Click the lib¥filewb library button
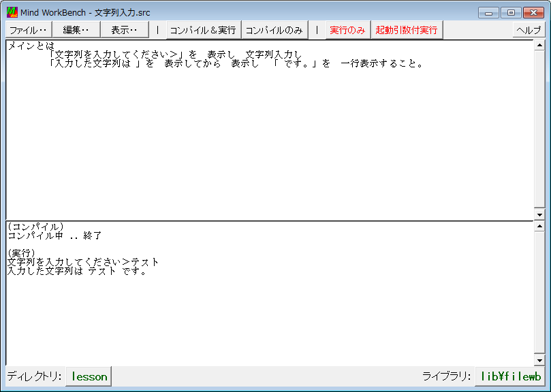The image size is (551, 392). click(x=511, y=376)
